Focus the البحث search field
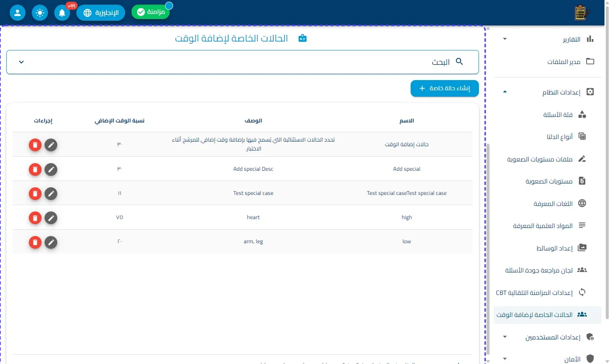610x364 pixels. [243, 62]
